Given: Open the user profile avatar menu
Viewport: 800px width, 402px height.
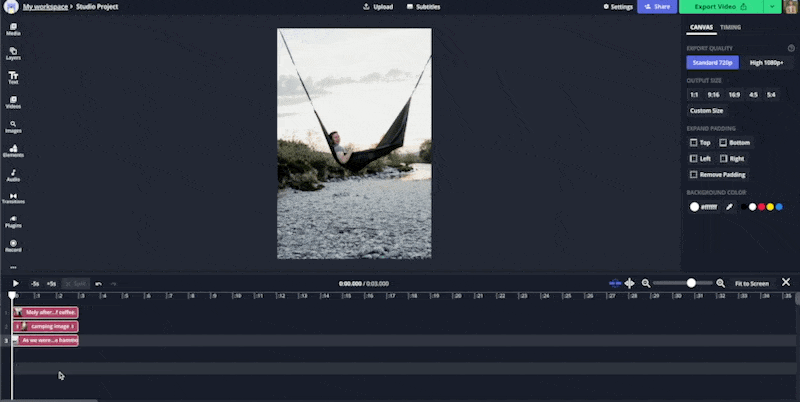Looking at the screenshot, I should (x=791, y=6).
